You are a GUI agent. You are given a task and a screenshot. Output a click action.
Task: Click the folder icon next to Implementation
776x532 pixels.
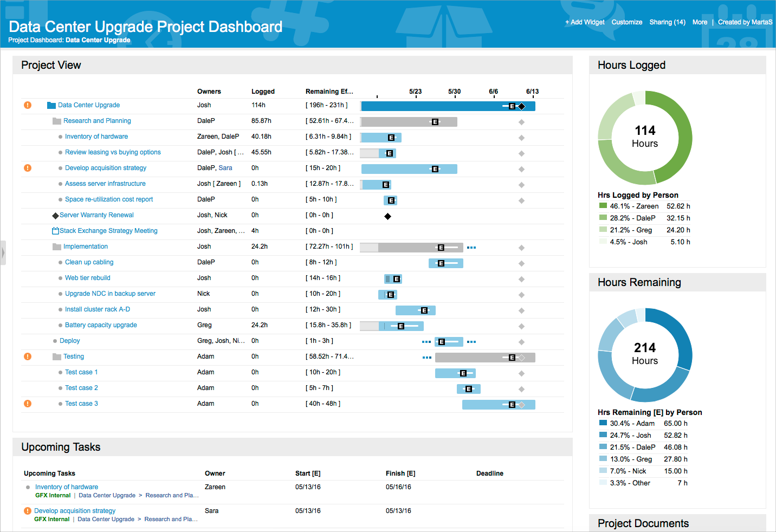tap(56, 246)
